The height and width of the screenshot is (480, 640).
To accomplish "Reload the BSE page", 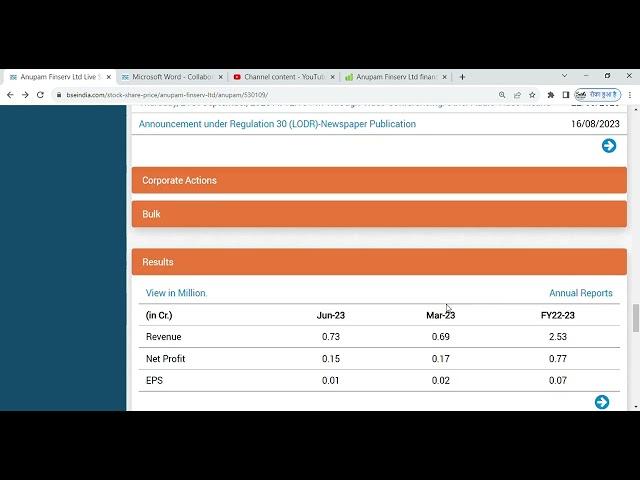I will [40, 95].
